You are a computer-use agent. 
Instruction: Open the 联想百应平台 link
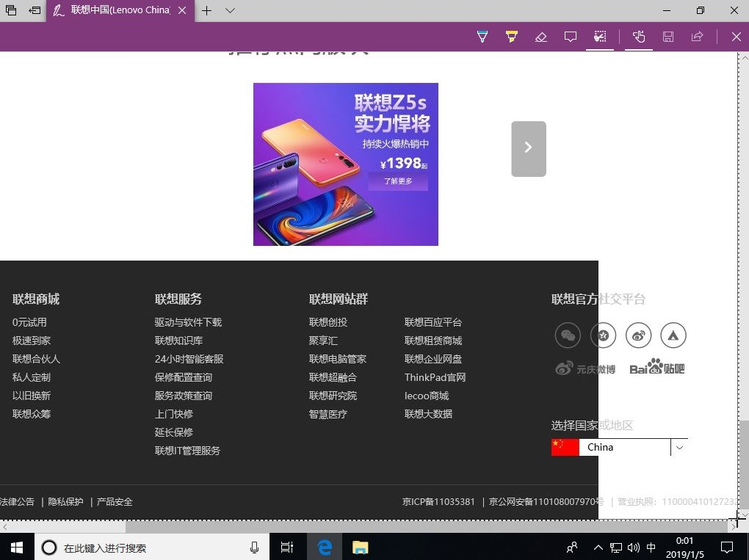(x=433, y=322)
